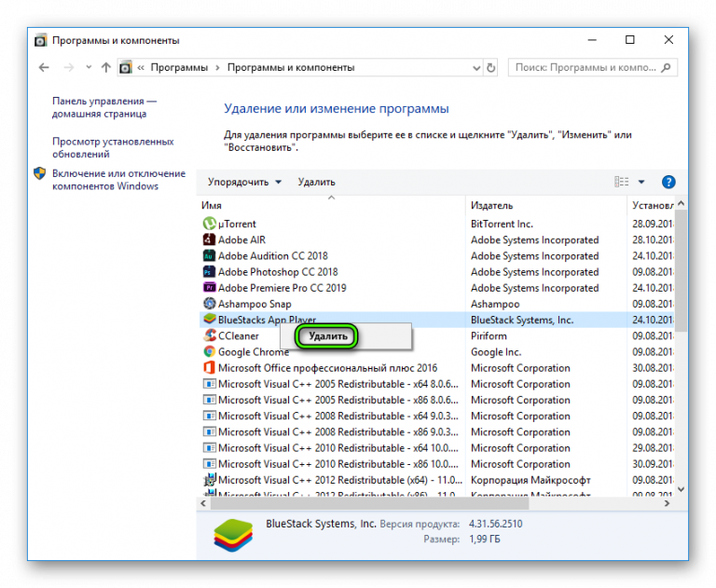
Task: Open Просмотр установленных обновлений link
Action: (113, 147)
